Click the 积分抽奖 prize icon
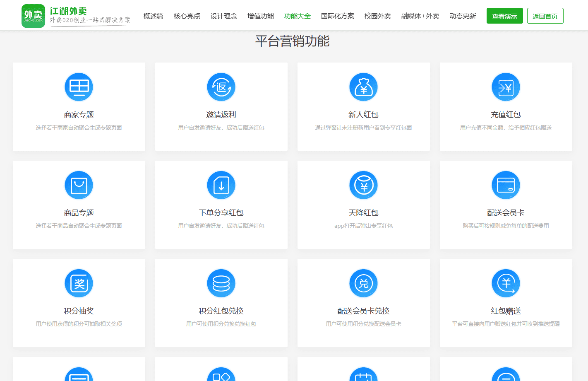This screenshot has height=381, width=588. pos(79,283)
